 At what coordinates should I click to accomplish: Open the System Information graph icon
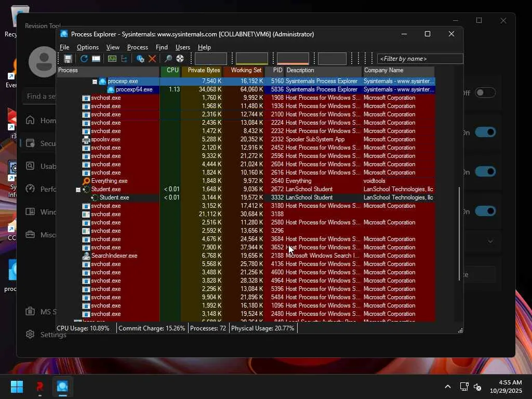pos(112,59)
